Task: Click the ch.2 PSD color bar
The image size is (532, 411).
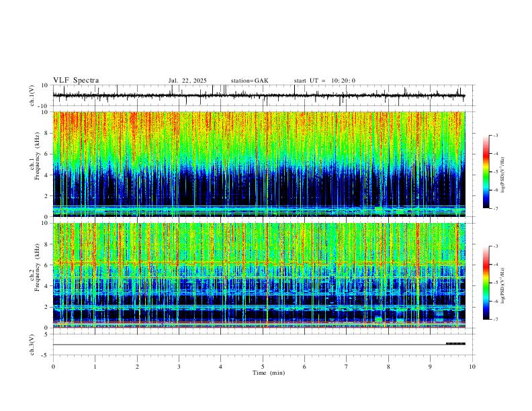Action: tap(486, 283)
